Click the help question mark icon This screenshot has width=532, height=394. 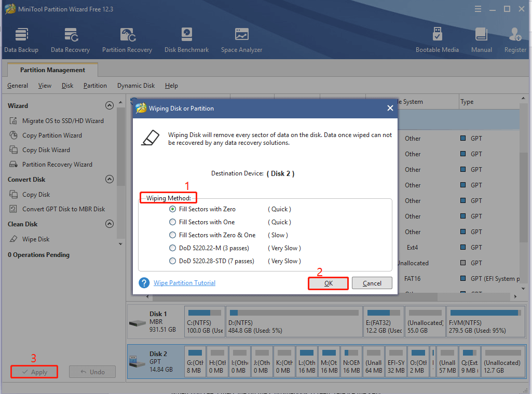tap(144, 283)
